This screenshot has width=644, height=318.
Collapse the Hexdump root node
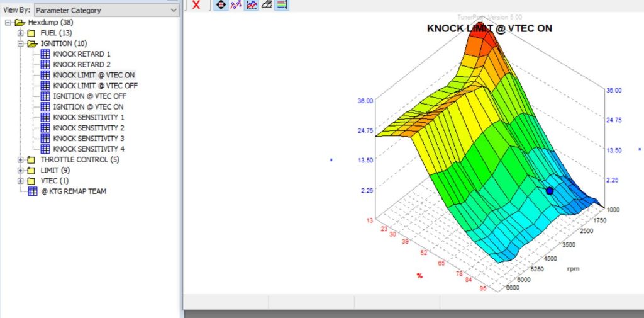(x=9, y=23)
